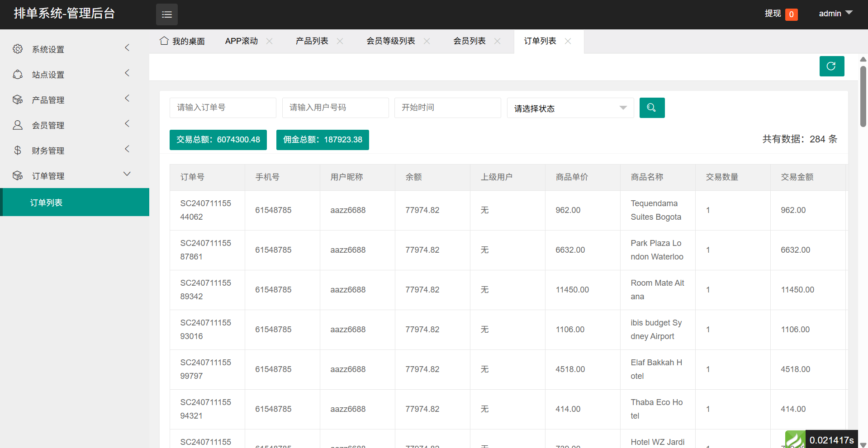Click the 开始时间 date field
Viewport: 868px width, 448px height.
click(448, 108)
